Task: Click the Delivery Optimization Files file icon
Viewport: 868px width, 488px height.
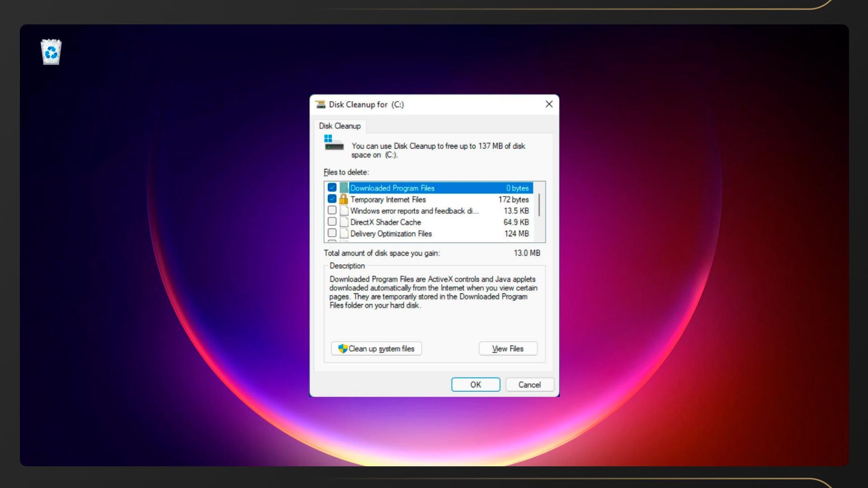Action: click(344, 233)
